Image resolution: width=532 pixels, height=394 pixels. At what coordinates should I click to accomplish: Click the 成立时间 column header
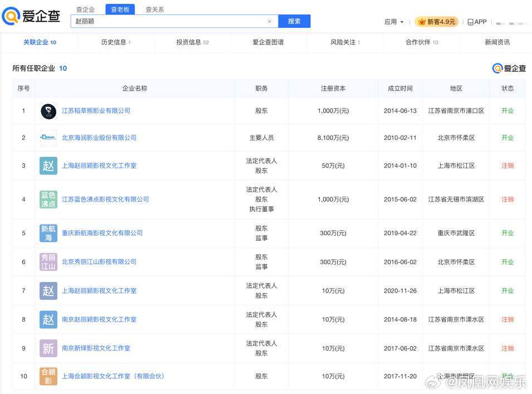[401, 89]
